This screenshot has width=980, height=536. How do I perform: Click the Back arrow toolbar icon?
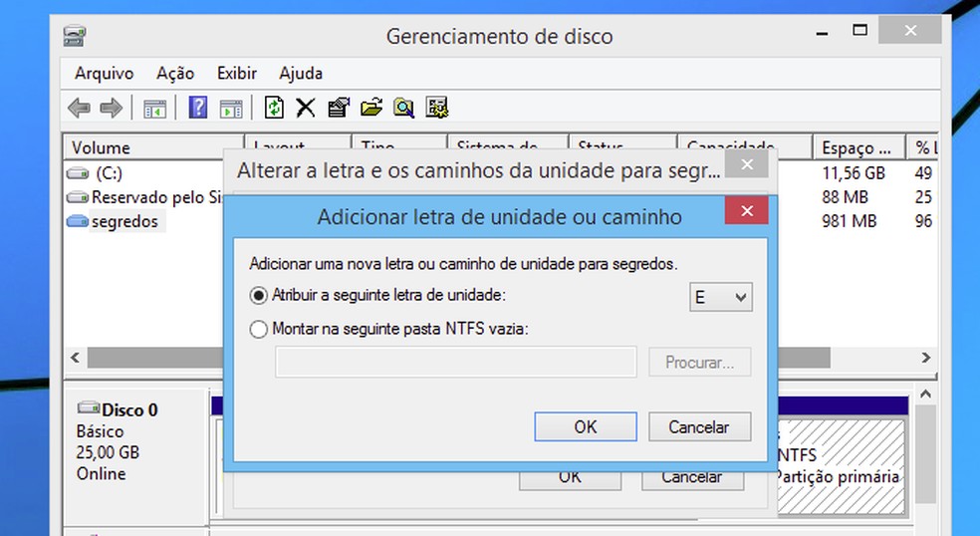click(79, 108)
